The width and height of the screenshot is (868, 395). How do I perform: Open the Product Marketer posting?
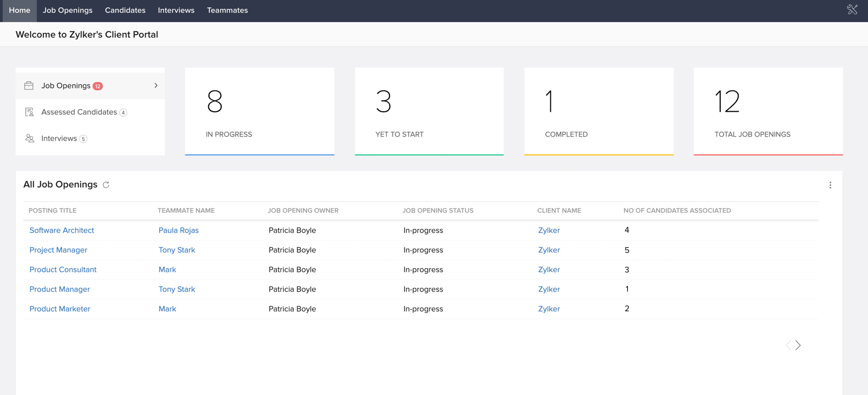[59, 309]
